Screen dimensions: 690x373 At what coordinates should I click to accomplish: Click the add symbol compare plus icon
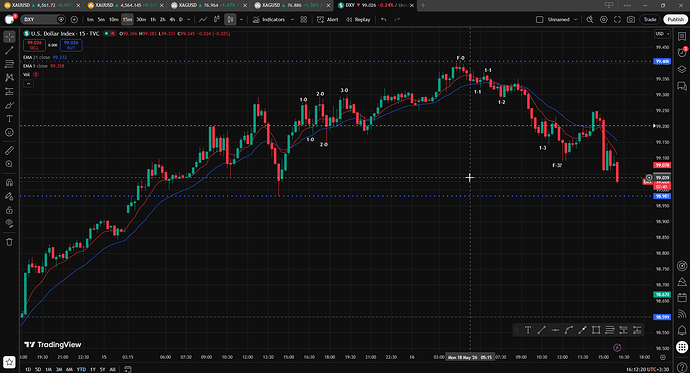[x=74, y=19]
